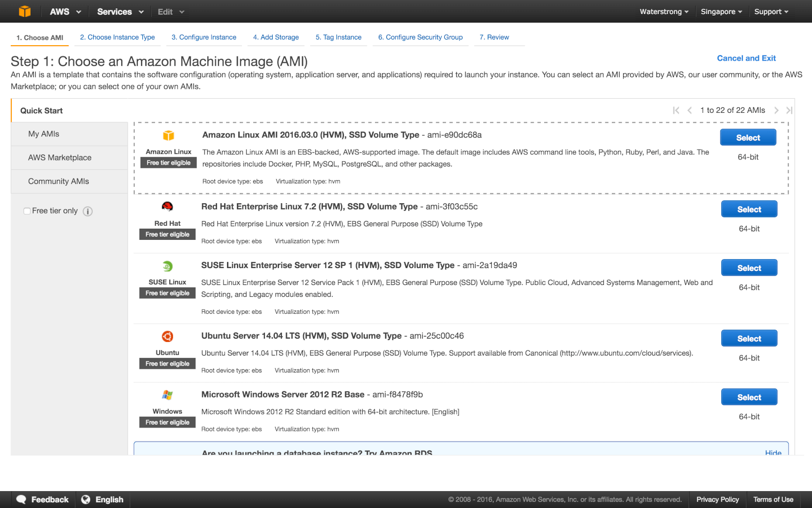
Task: Open the AWS dropdown menu
Action: coord(65,12)
